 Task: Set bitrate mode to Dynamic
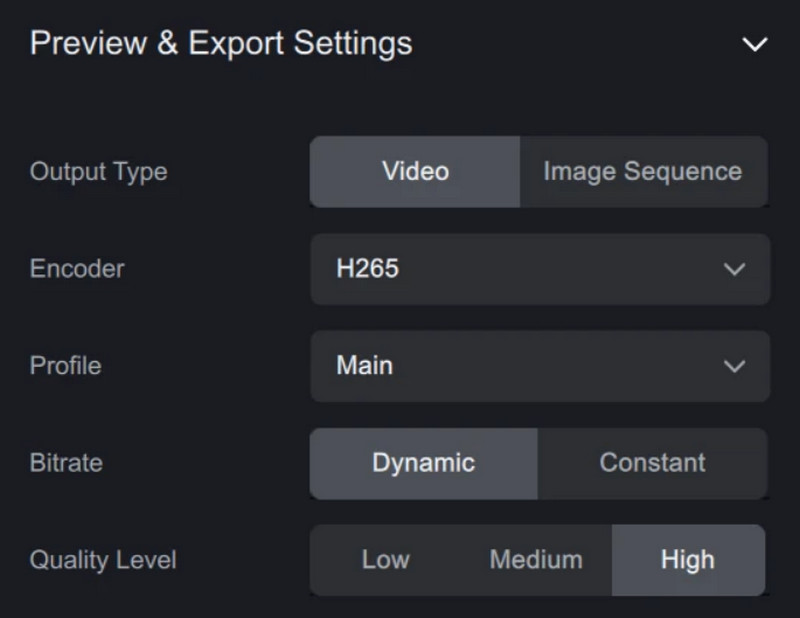tap(423, 463)
